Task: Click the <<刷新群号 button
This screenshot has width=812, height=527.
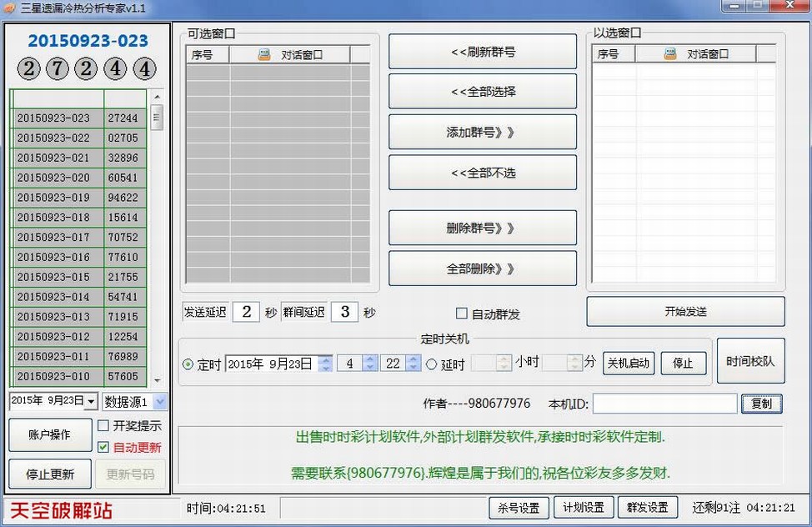Action: [483, 52]
